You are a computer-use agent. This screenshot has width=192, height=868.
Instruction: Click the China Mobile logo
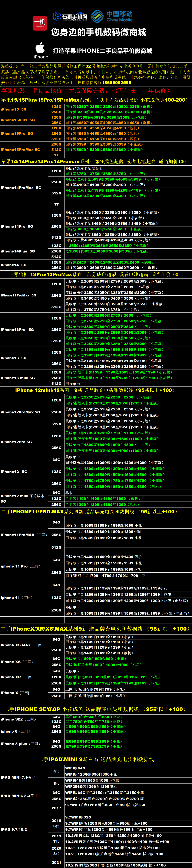pyautogui.click(x=112, y=16)
